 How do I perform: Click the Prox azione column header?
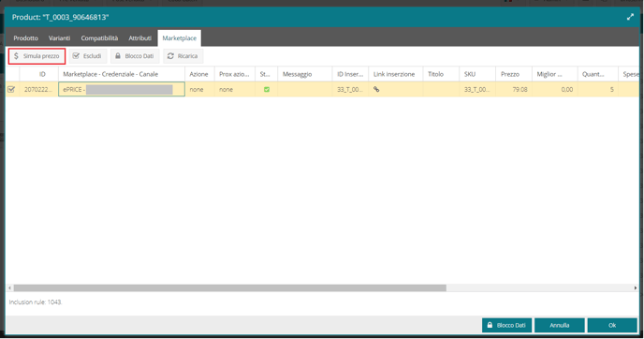click(x=235, y=74)
